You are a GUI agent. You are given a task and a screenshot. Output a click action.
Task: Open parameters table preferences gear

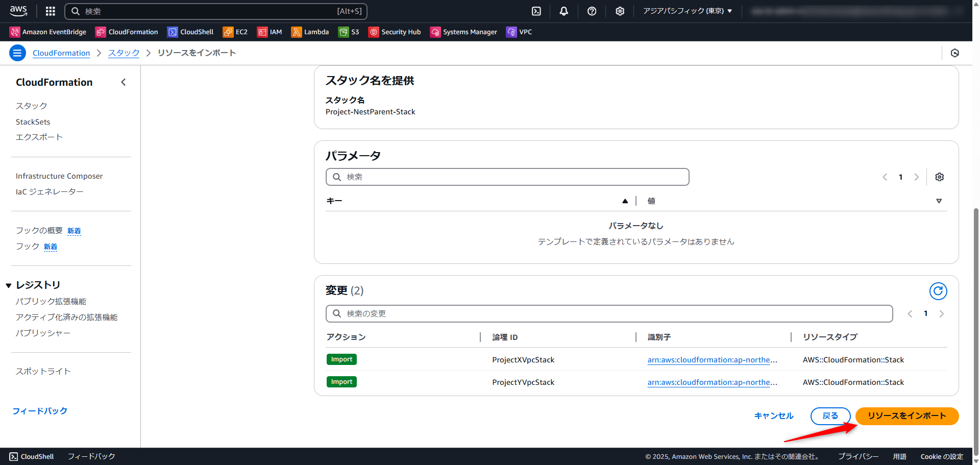click(939, 177)
